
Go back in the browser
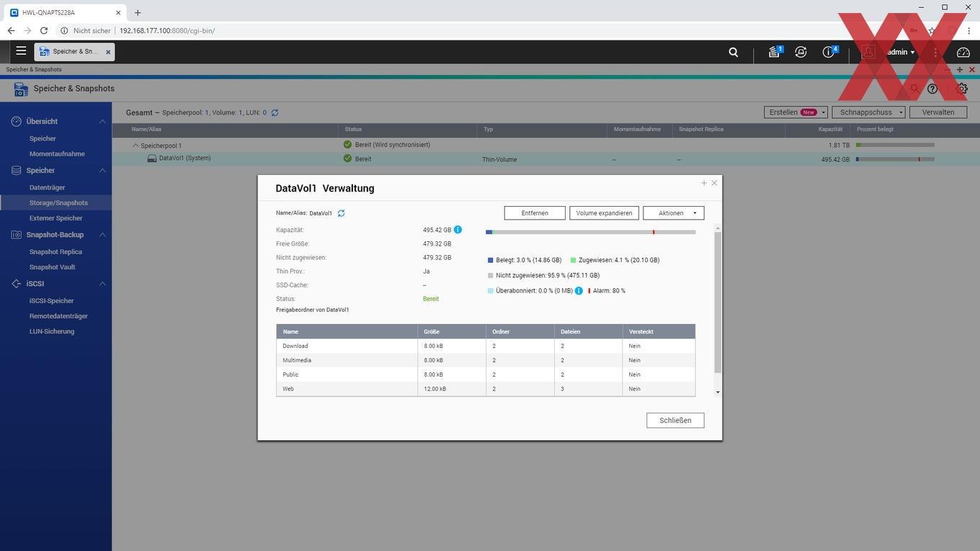[x=11, y=31]
